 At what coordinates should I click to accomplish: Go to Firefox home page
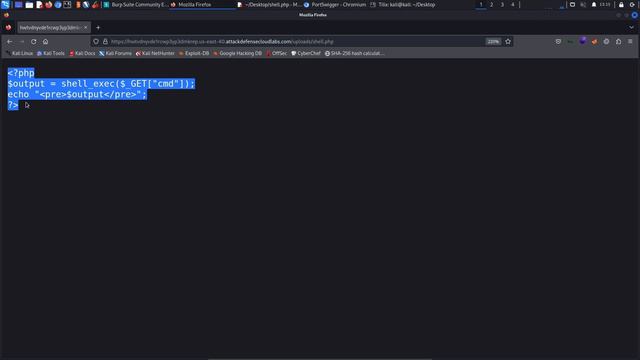[x=45, y=41]
